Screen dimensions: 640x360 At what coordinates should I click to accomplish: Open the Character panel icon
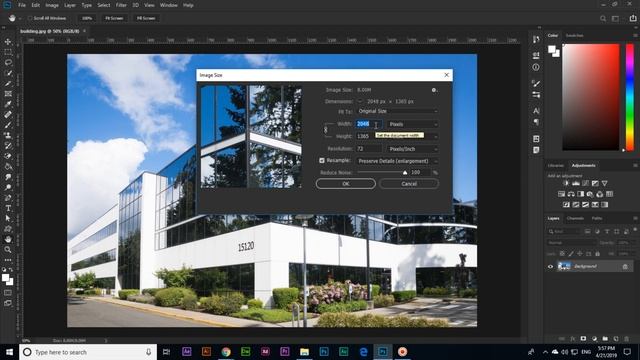pyautogui.click(x=536, y=111)
